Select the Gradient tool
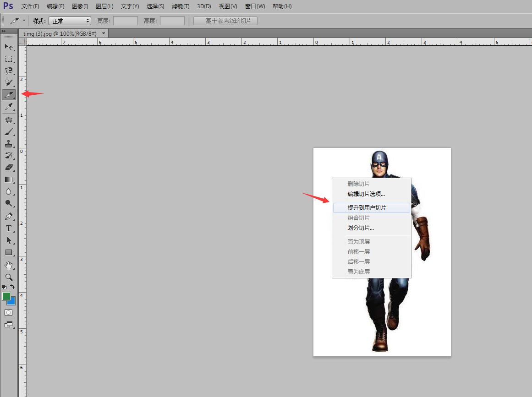The image size is (532, 397). [9, 179]
